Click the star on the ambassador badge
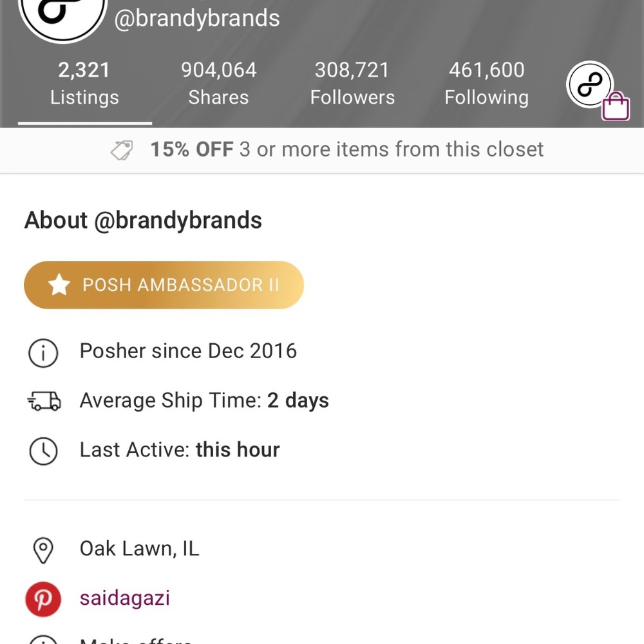This screenshot has width=644, height=644. 59,284
